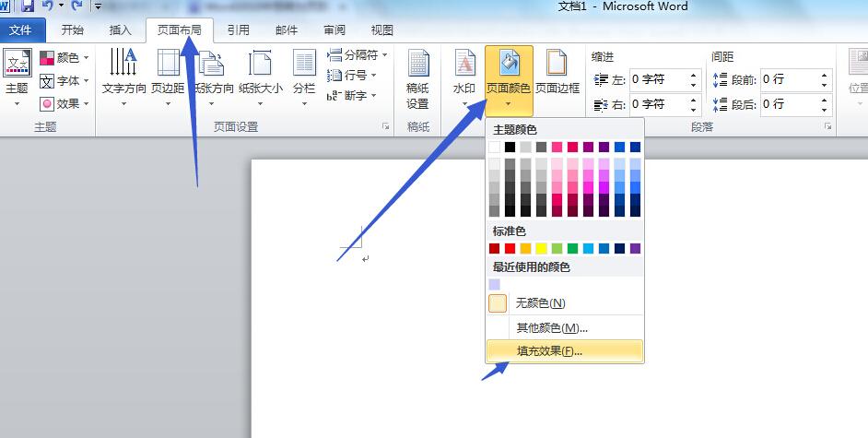Select the 页面布局 ribbon tab
The width and height of the screenshot is (868, 438).
pos(180,30)
